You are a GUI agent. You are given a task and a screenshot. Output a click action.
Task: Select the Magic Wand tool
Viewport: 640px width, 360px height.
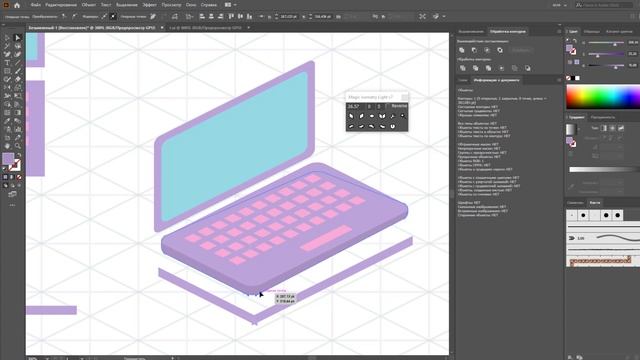point(7,46)
